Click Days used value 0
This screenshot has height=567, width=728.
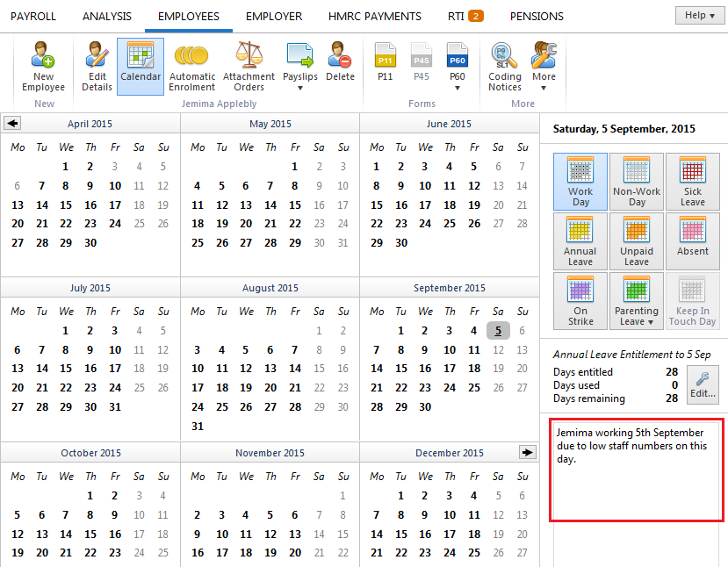click(x=674, y=384)
